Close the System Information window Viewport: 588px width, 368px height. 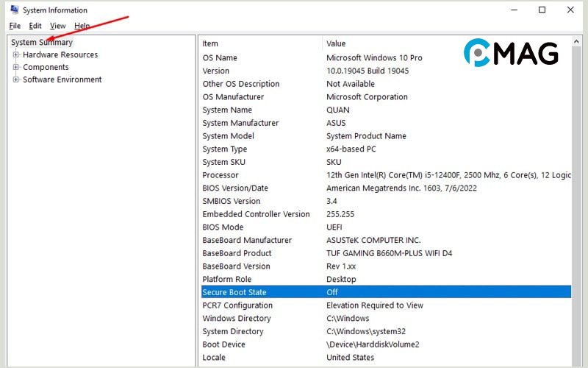pos(570,10)
